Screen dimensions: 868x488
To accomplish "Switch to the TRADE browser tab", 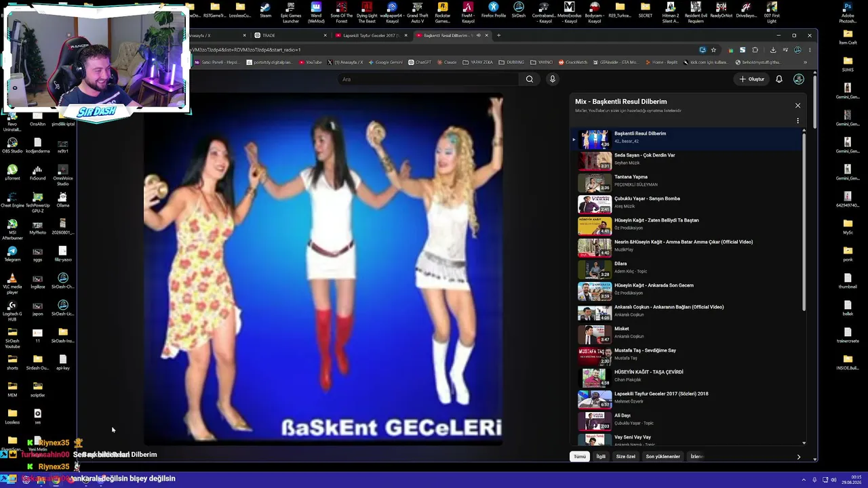I will click(291, 35).
